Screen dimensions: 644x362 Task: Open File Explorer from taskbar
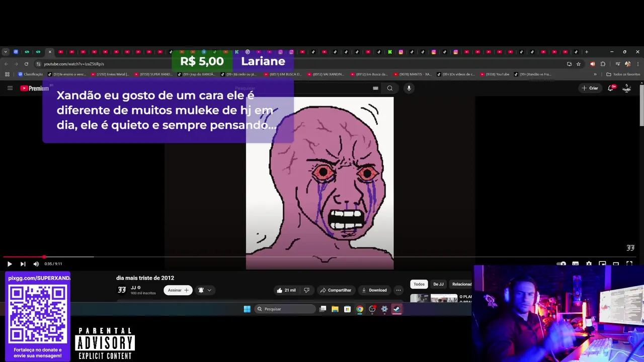335,309
